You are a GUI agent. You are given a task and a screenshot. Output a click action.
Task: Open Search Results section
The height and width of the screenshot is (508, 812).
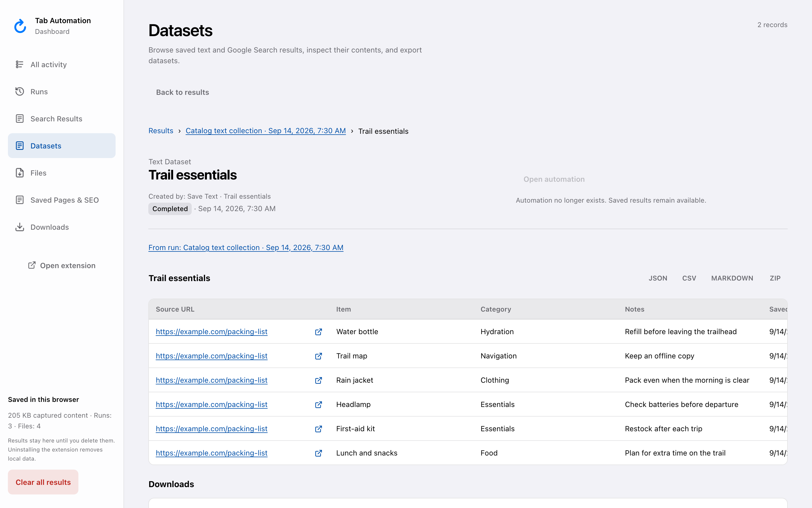[x=62, y=119]
